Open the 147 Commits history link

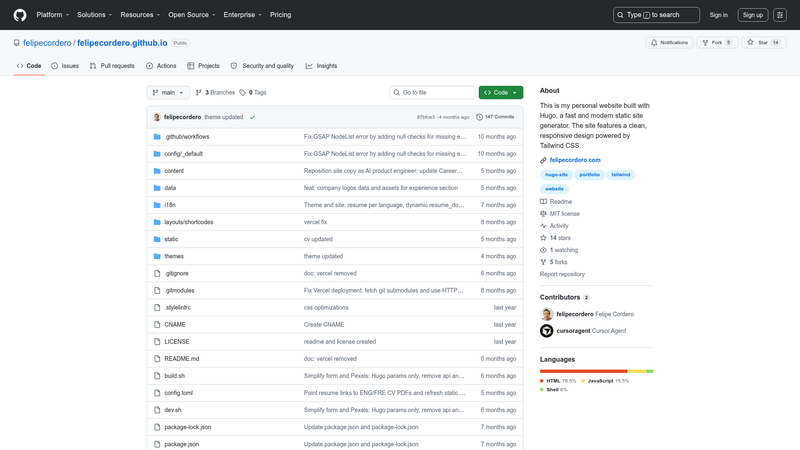pyautogui.click(x=495, y=117)
